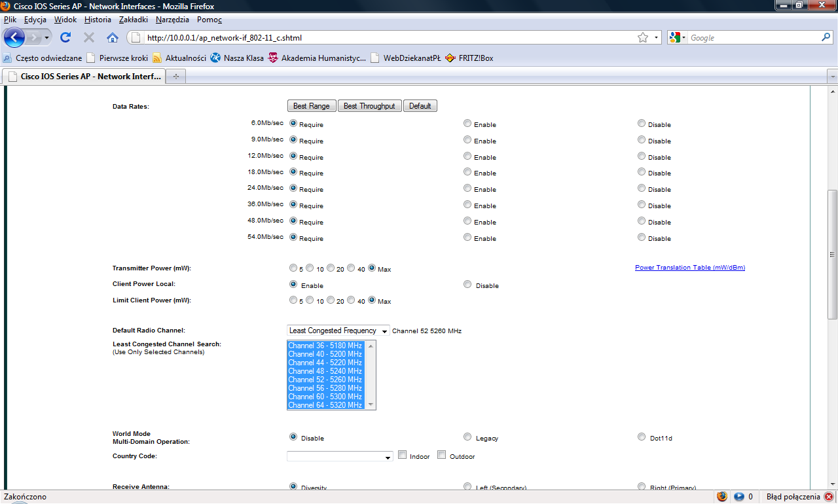The width and height of the screenshot is (838, 504).
Task: Open the Pierwsze kroki bookmark
Action: (x=117, y=58)
